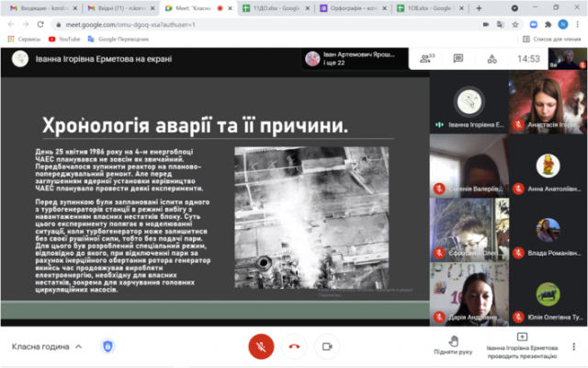Open the participants list icon
588x368 pixels.
pyautogui.click(x=426, y=59)
